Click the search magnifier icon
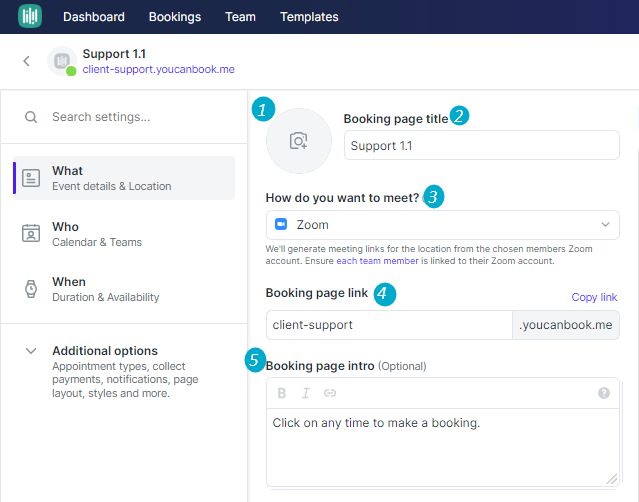639x502 pixels. pos(31,117)
